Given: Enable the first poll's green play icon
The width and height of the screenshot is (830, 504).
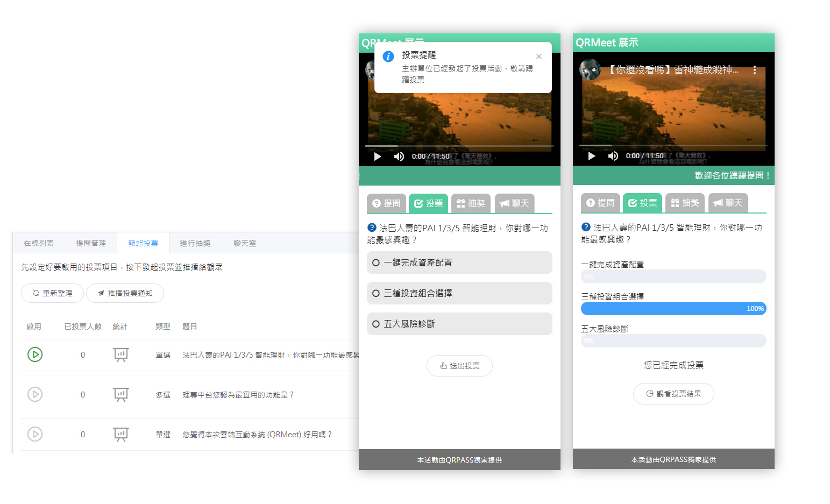Looking at the screenshot, I should pyautogui.click(x=35, y=354).
